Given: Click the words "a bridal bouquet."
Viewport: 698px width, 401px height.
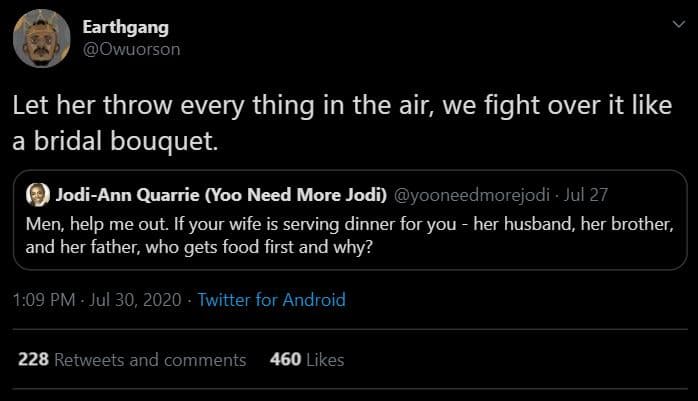Looking at the screenshot, I should (x=113, y=140).
